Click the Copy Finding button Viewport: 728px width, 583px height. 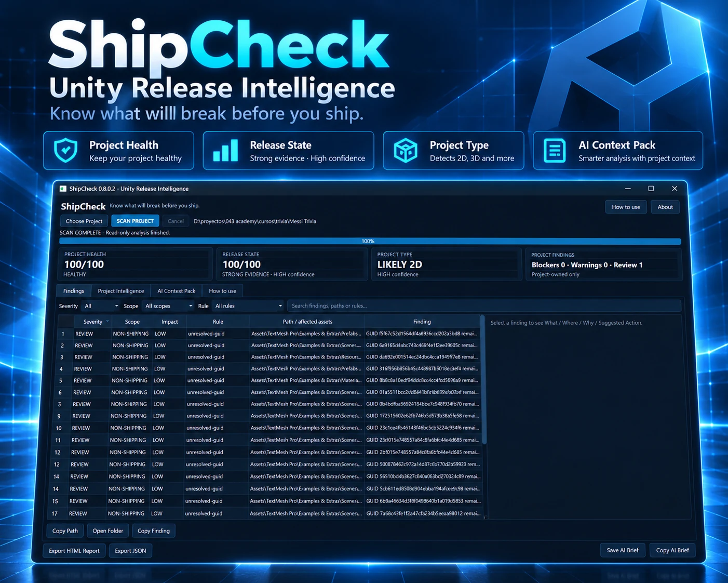pos(154,531)
